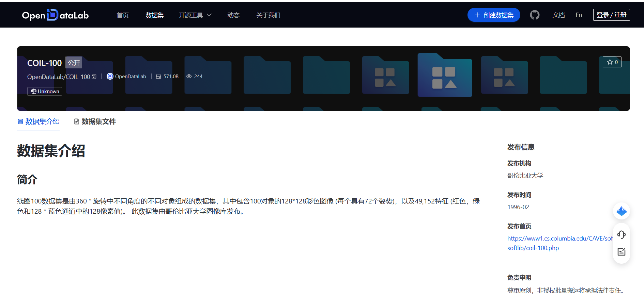Viewport: 644px width, 296px height.
Task: Switch to 数据集介绍 tab
Action: coord(39,121)
